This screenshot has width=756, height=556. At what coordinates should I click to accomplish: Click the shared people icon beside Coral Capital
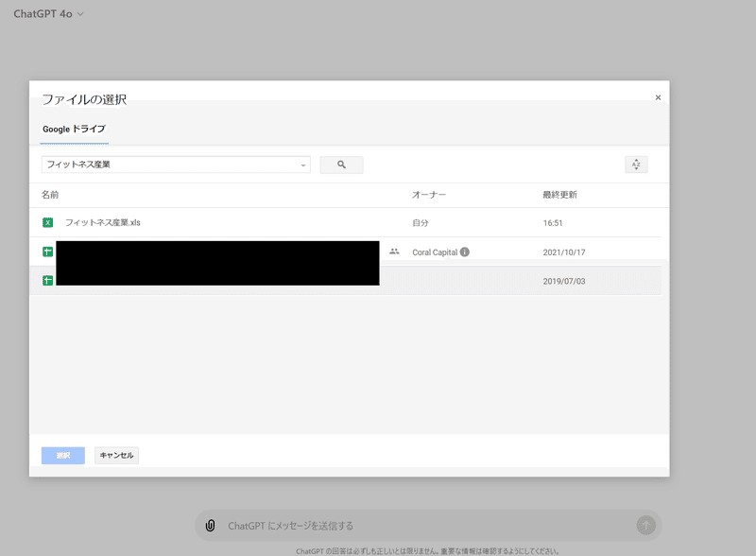pos(394,252)
